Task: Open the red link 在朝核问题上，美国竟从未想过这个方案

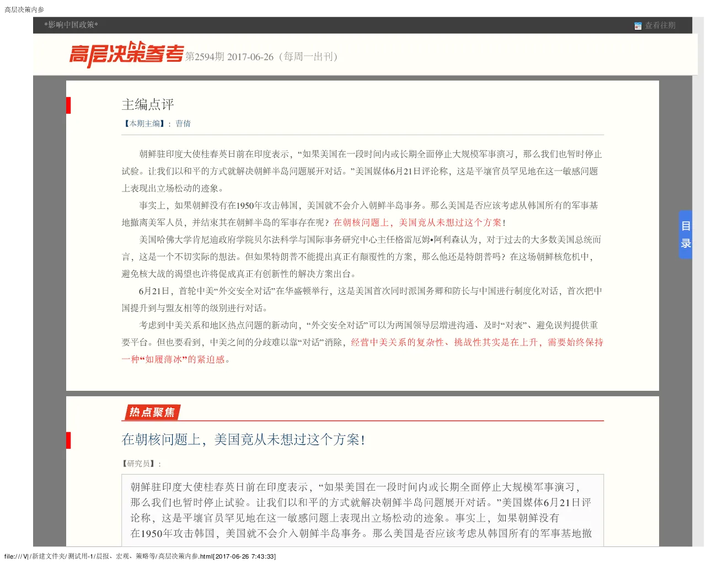Action: click(x=417, y=222)
